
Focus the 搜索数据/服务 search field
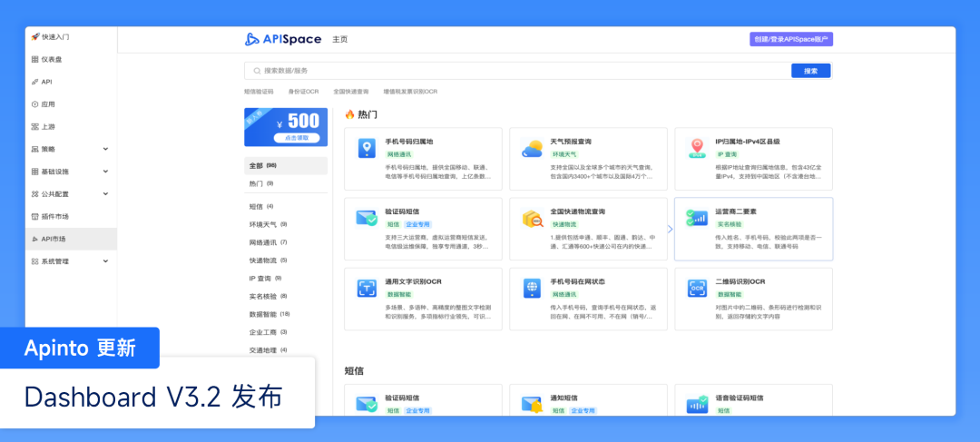click(x=517, y=72)
